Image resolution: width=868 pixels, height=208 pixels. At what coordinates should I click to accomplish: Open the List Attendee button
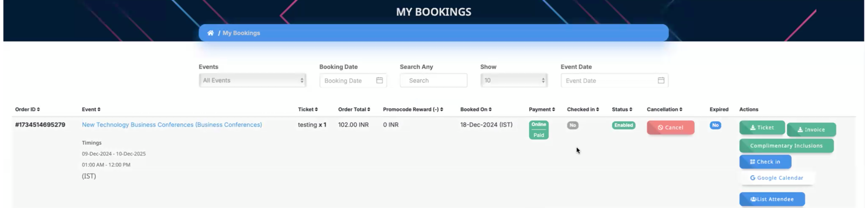coord(772,199)
